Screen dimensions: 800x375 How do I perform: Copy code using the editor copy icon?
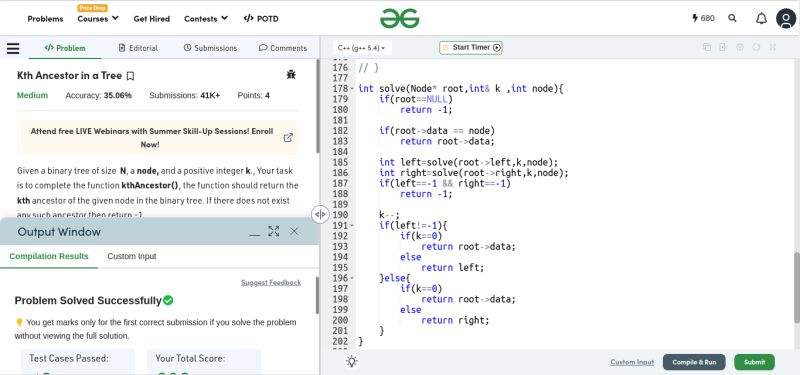pyautogui.click(x=707, y=47)
